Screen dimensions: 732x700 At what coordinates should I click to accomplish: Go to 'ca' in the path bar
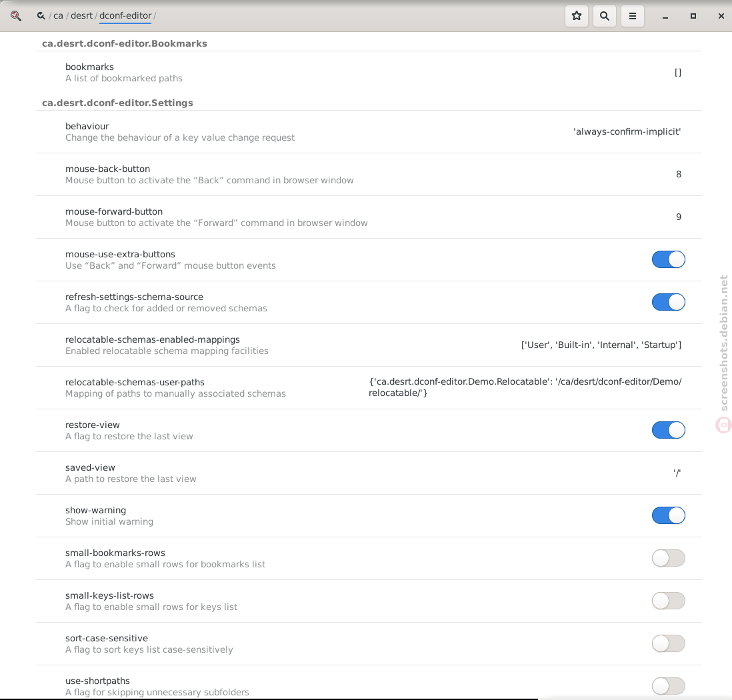[58, 15]
